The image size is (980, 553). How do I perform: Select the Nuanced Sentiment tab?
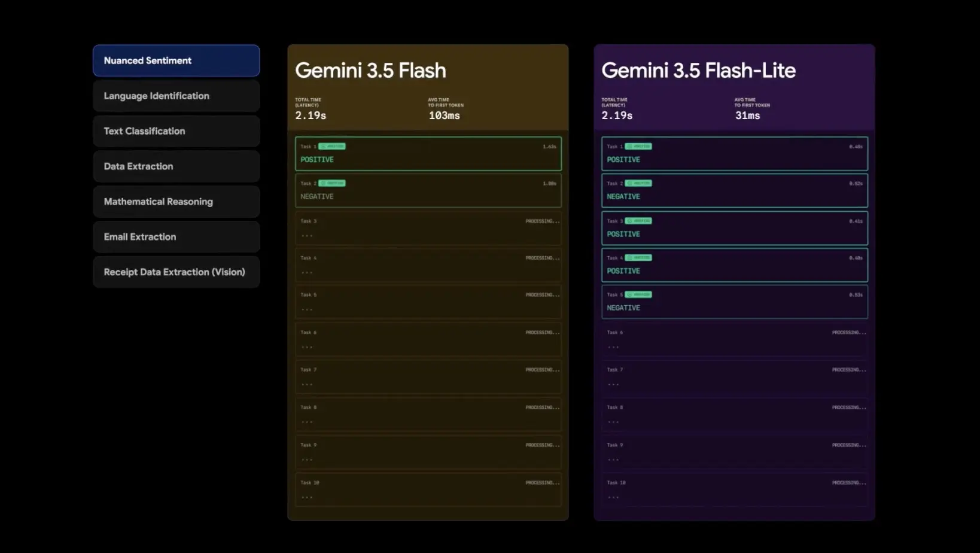(176, 60)
